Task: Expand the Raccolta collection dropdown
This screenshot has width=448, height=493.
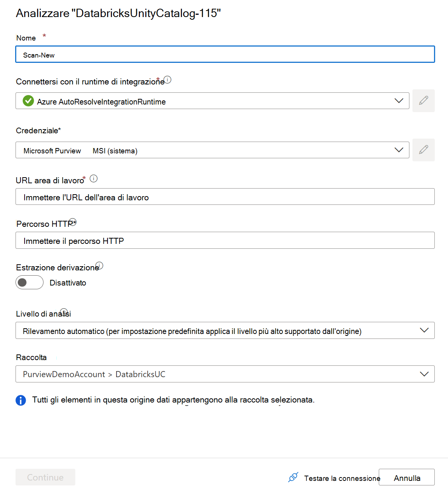Action: (x=424, y=374)
